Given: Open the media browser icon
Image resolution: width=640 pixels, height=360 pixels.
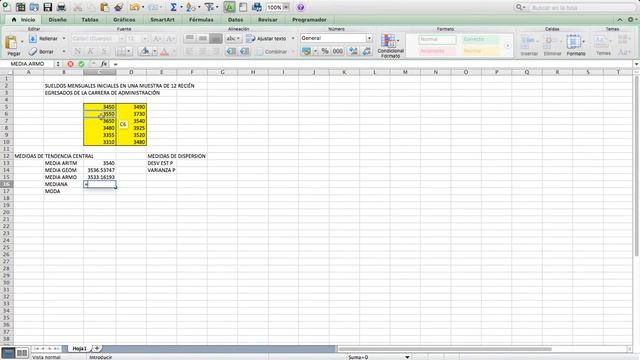Looking at the screenshot, I should coord(257,7).
